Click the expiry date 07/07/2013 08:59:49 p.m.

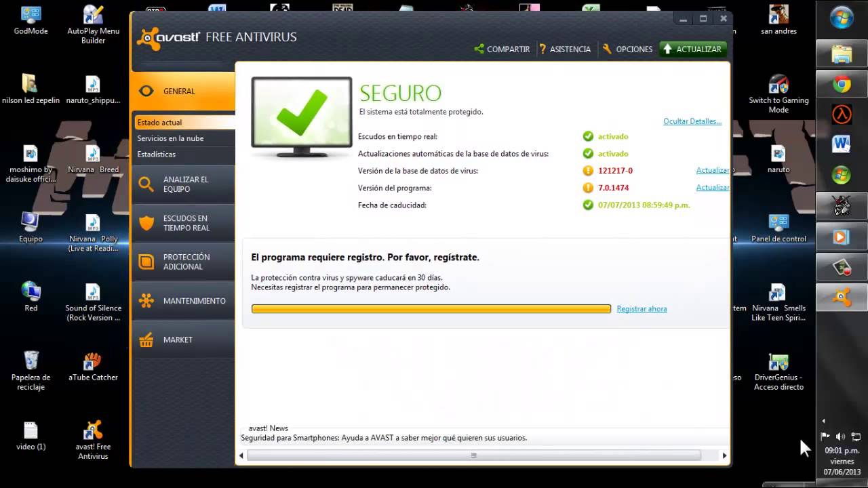click(x=644, y=205)
